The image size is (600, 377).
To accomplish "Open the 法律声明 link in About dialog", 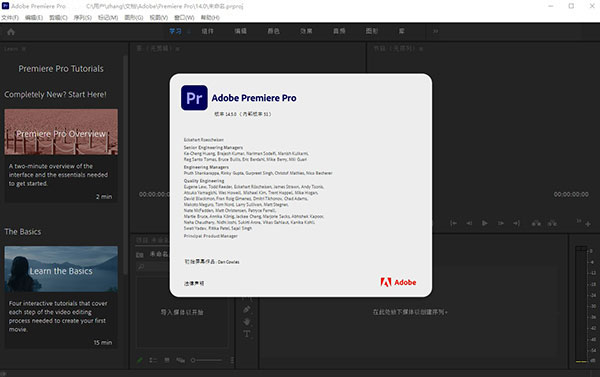I will pos(194,284).
